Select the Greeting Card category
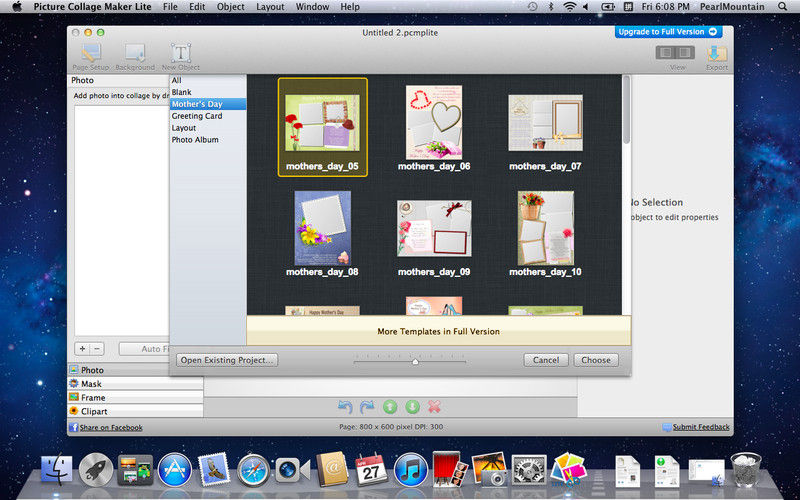Screen dimensions: 800x500 point(208,116)
